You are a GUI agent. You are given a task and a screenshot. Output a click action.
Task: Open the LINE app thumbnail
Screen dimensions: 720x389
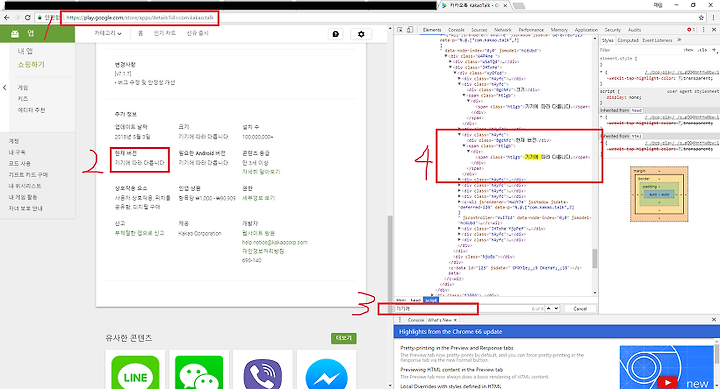click(x=135, y=372)
